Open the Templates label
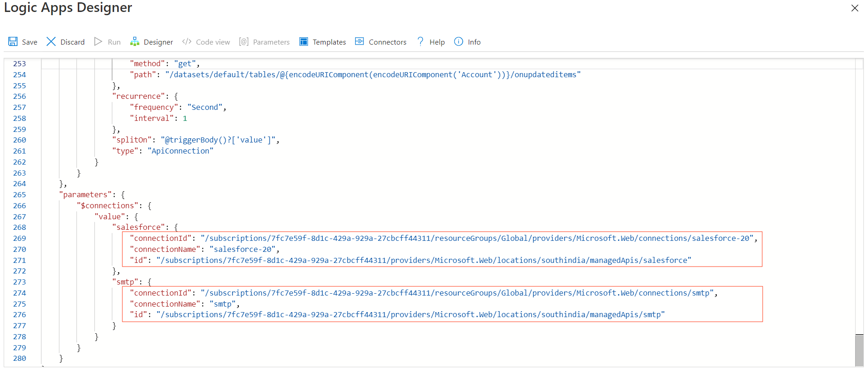The height and width of the screenshot is (370, 868). [x=329, y=42]
